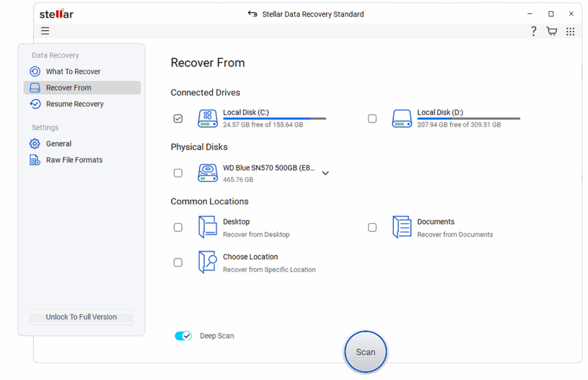Open General settings item

(x=82, y=144)
